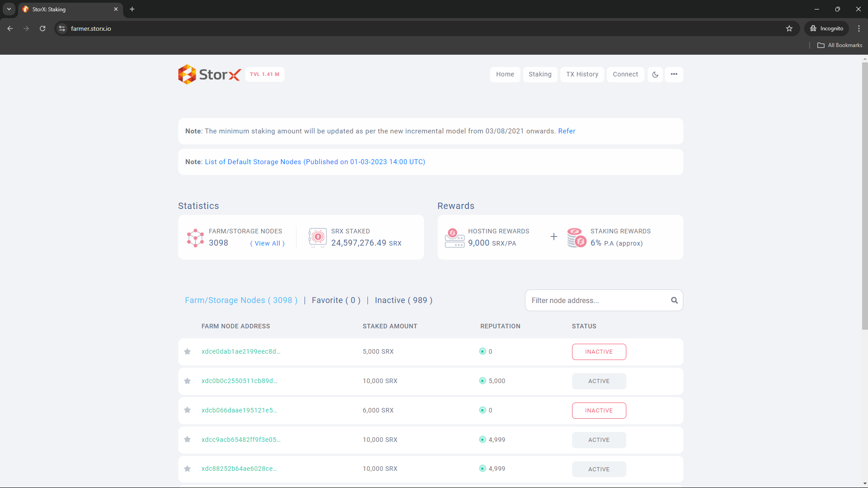Click the 24,597,276.49 SRX value
The image size is (868, 488).
pos(366,243)
